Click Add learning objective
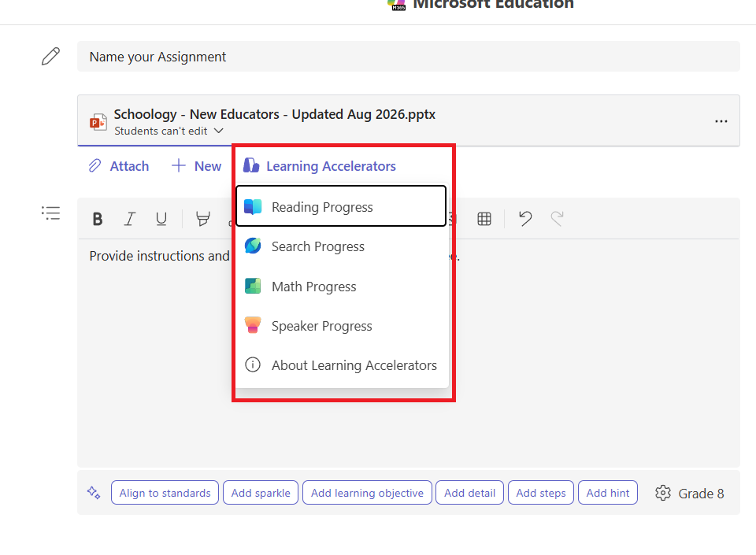Viewport: 756px width, 555px height. coord(367,493)
